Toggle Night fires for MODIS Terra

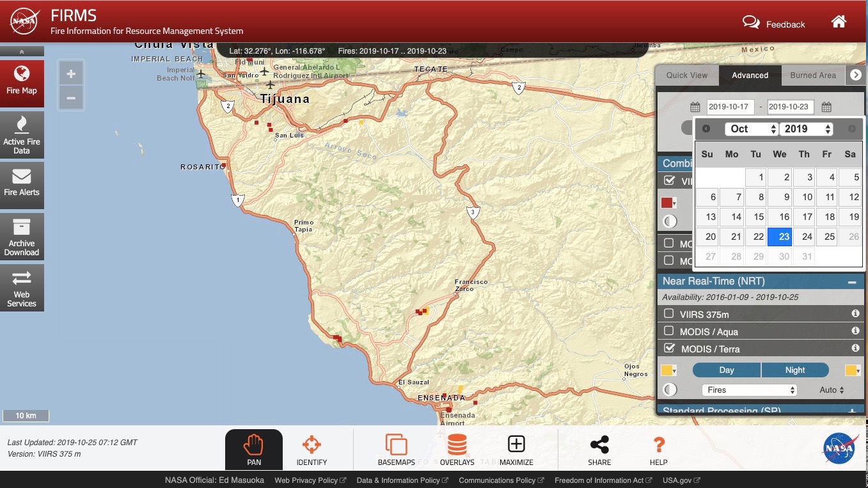(795, 370)
